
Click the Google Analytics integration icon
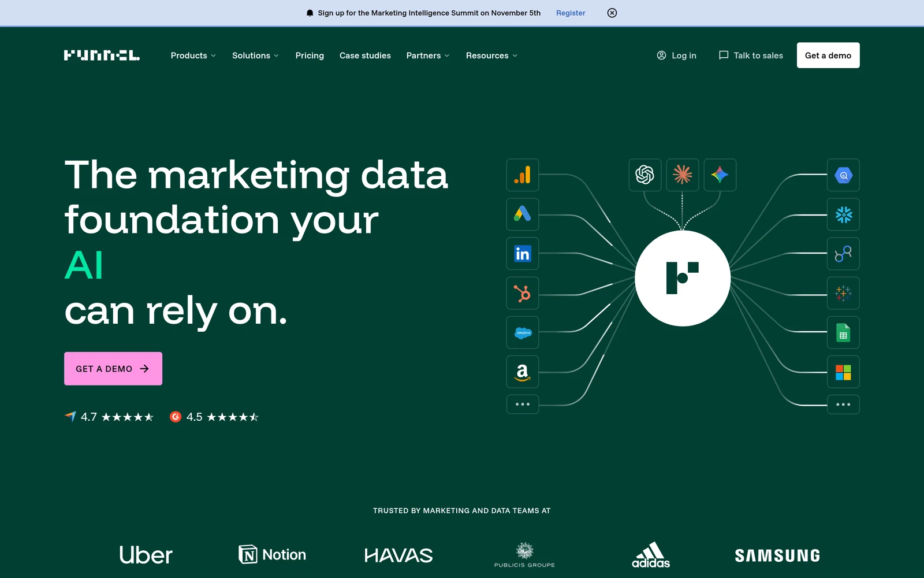point(523,175)
